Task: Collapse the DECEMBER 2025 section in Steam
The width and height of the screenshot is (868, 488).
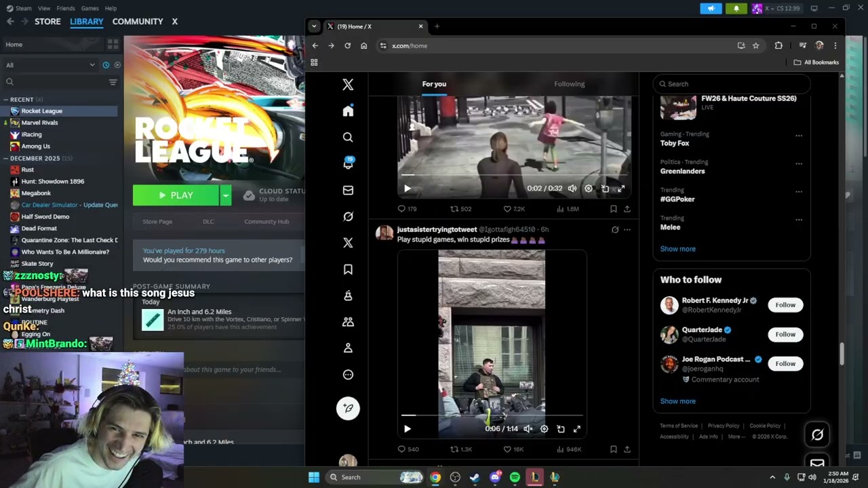Action: [5, 159]
